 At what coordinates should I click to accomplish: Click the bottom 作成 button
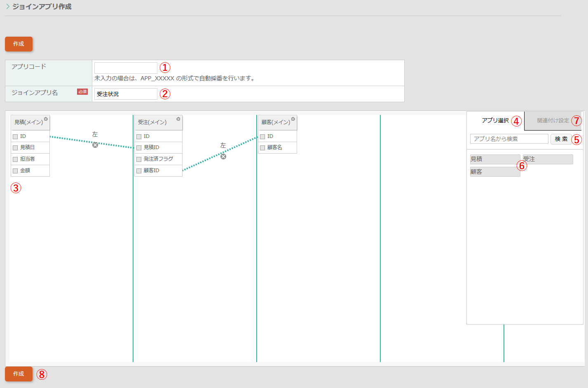tap(19, 374)
